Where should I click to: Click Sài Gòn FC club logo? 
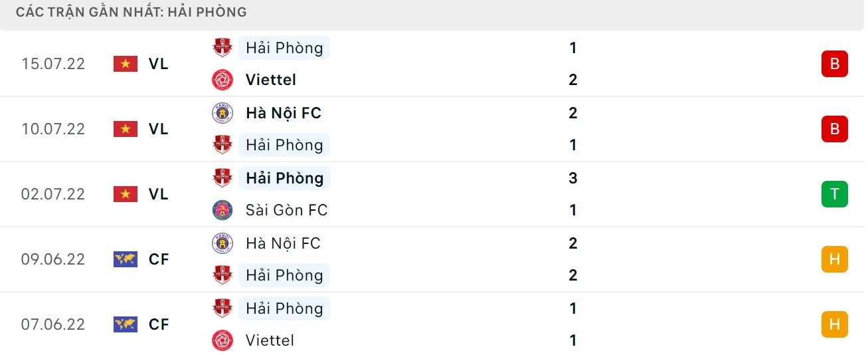coord(222,210)
